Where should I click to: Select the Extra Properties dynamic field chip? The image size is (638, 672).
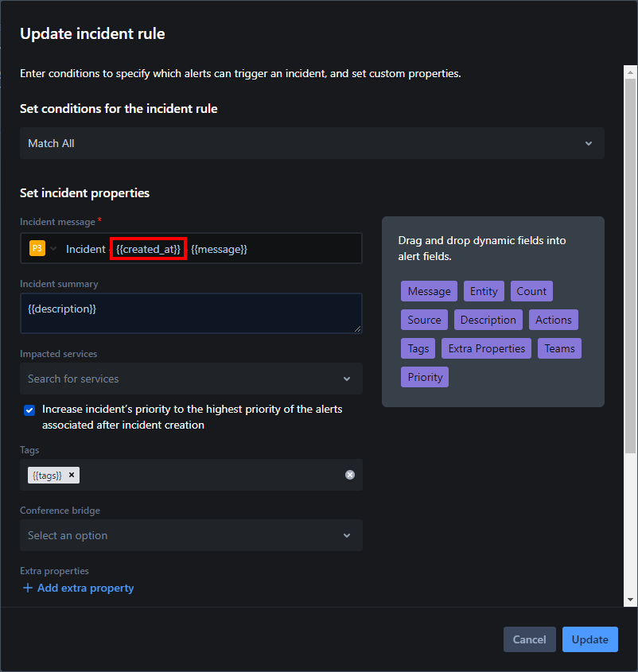click(487, 348)
